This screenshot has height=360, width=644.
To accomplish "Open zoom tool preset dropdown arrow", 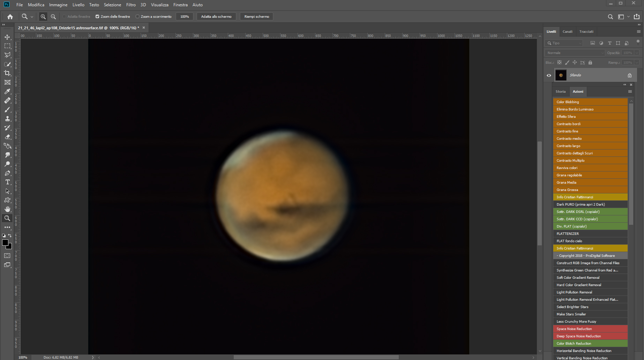I will [x=32, y=17].
